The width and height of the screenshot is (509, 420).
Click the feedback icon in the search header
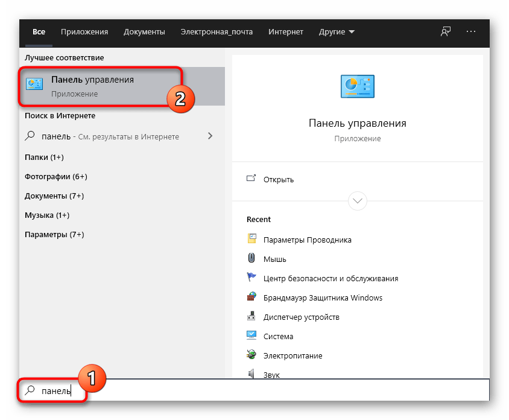pos(446,32)
